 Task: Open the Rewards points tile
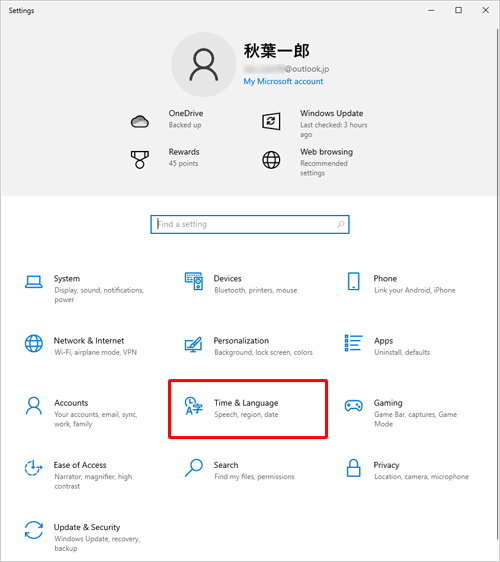coord(165,158)
